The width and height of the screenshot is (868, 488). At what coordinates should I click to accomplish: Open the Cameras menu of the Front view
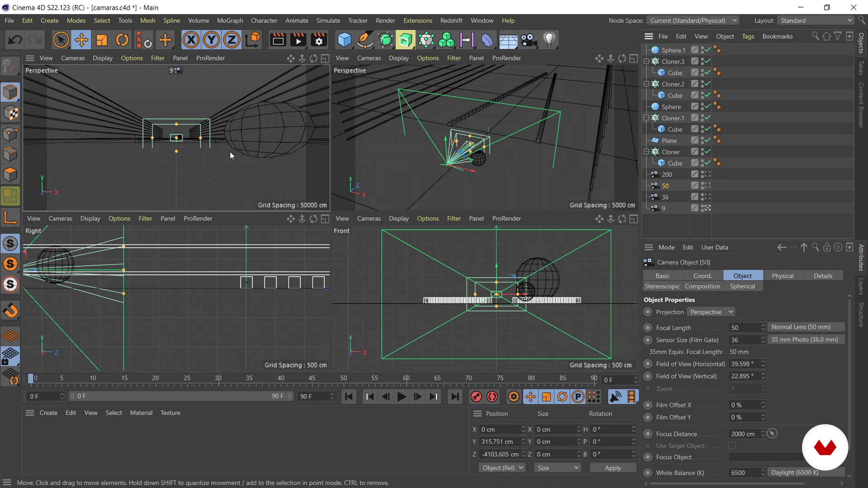(369, 218)
